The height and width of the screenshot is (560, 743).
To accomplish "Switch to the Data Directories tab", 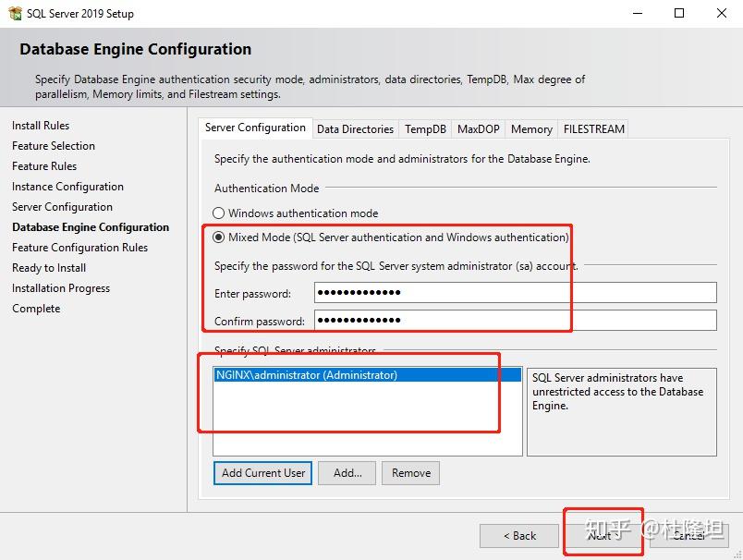I will (355, 128).
